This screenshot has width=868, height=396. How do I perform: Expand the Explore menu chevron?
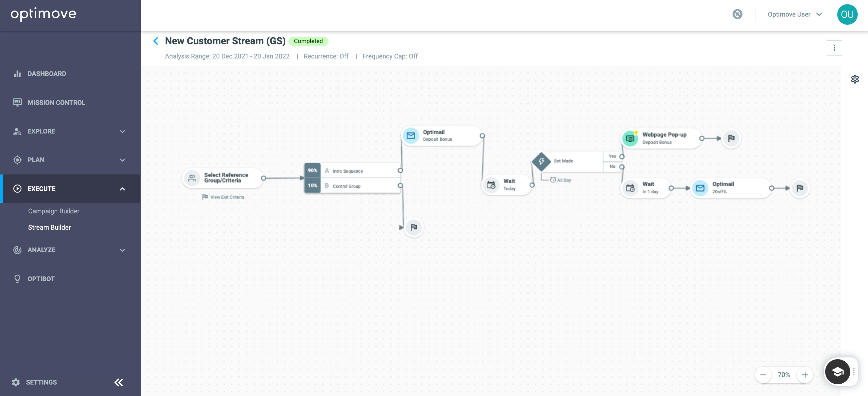(x=122, y=131)
